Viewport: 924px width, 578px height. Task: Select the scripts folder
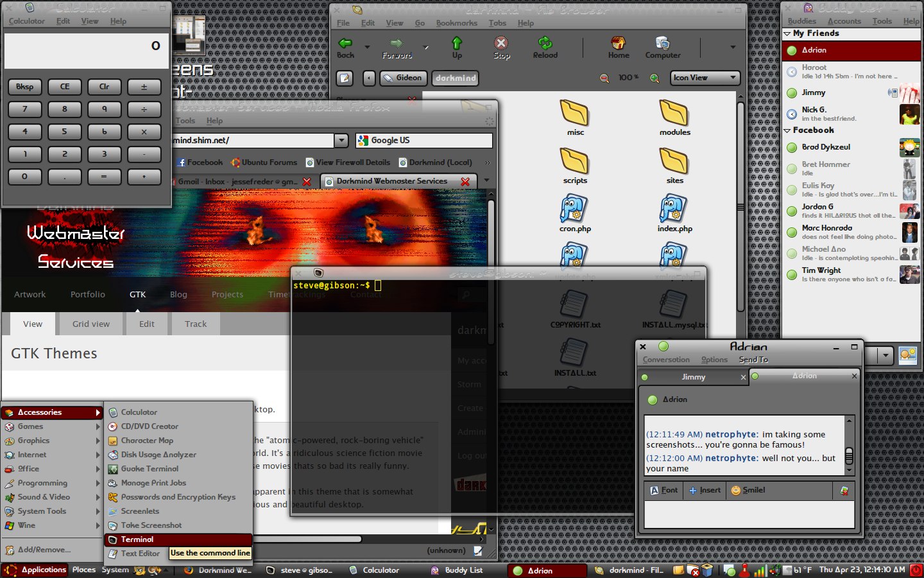pyautogui.click(x=575, y=166)
